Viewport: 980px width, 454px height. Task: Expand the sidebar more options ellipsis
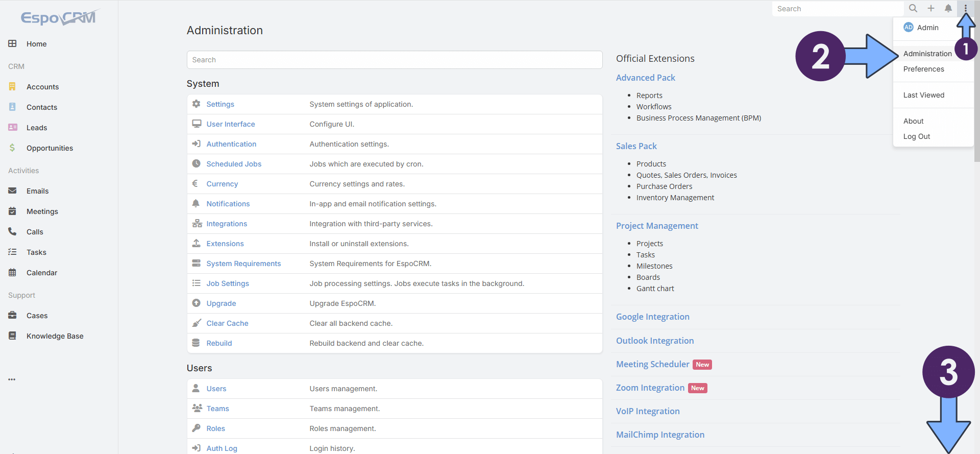pos(12,379)
